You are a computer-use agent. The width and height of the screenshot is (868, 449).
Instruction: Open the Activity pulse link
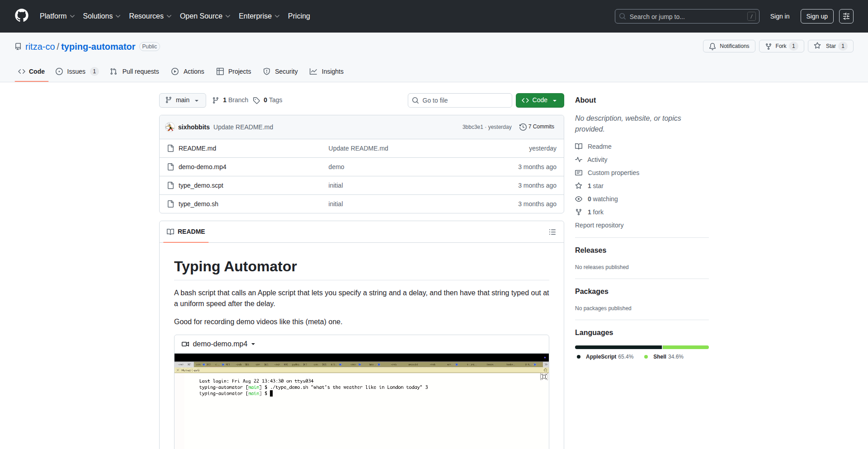597,160
